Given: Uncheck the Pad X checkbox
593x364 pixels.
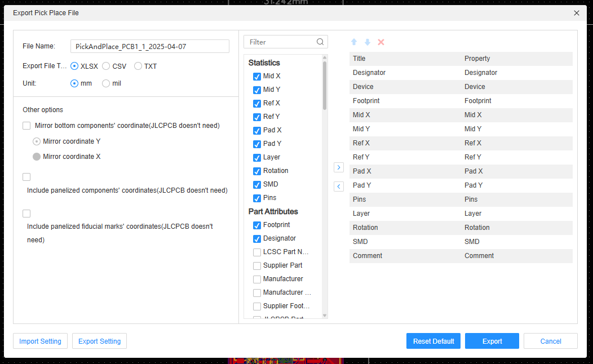Looking at the screenshot, I should [257, 130].
